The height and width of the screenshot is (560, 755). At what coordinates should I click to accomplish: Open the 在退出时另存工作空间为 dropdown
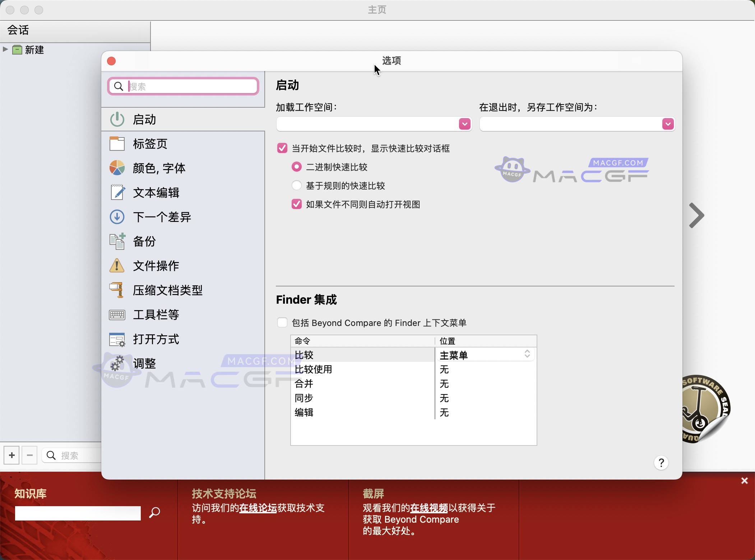click(668, 124)
